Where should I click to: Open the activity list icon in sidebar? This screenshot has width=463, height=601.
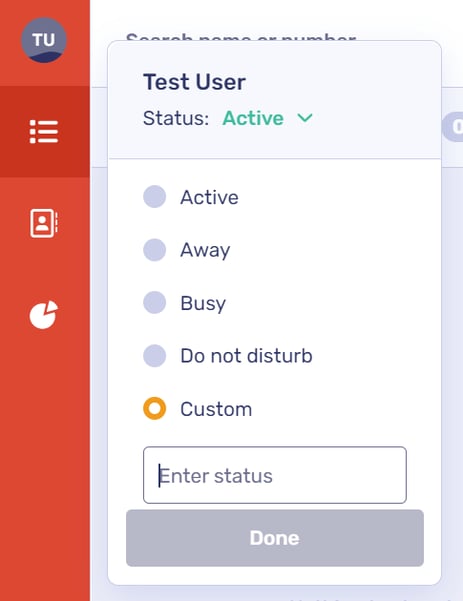[x=44, y=131]
